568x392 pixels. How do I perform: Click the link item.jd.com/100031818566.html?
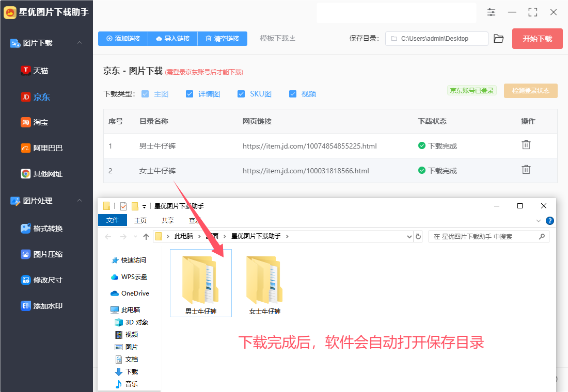pos(306,171)
